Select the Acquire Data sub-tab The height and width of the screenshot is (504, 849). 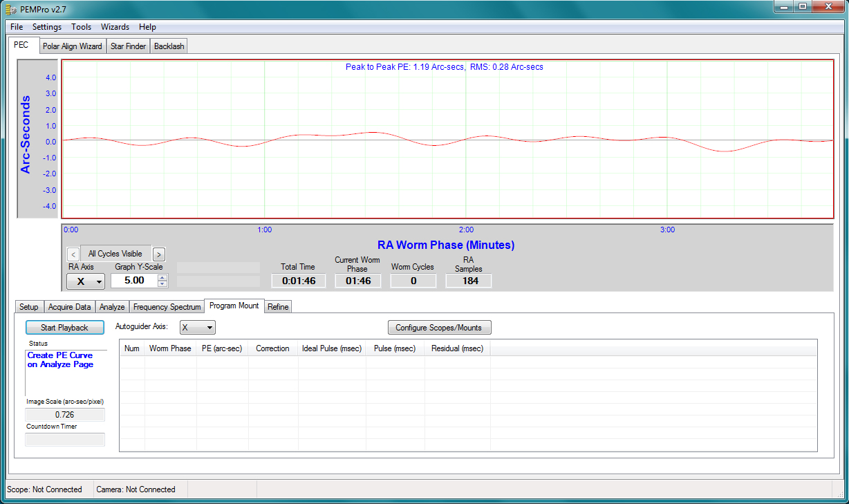tap(69, 307)
